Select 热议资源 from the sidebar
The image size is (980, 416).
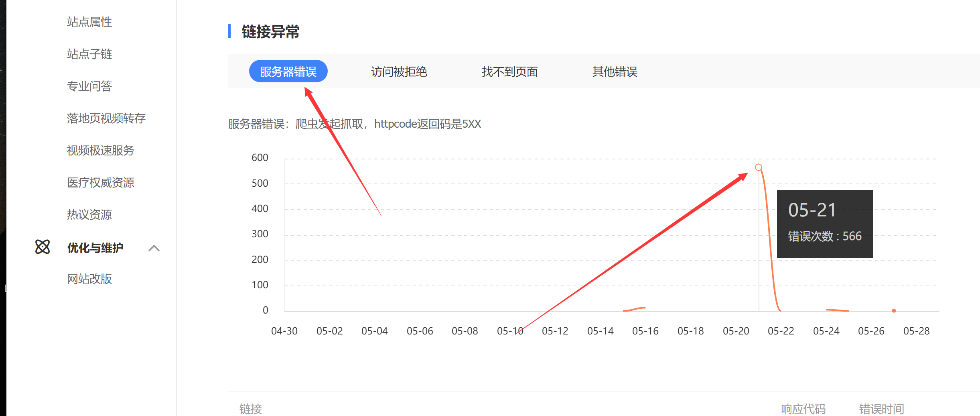click(89, 214)
